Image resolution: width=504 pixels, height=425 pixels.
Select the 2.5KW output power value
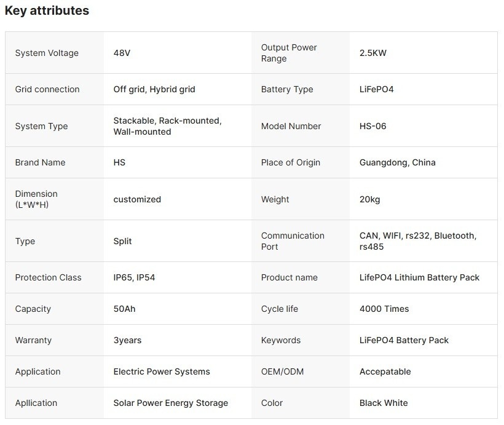click(x=373, y=53)
